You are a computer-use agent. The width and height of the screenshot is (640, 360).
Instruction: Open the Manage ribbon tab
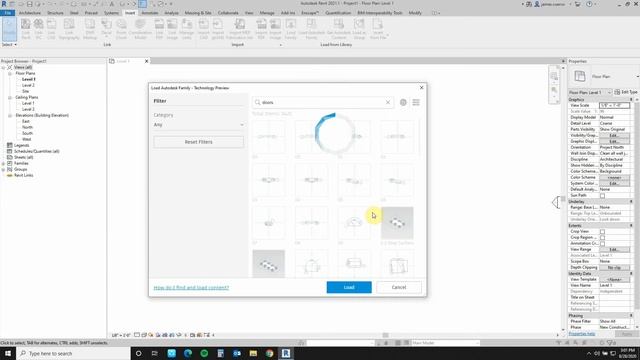coord(267,13)
